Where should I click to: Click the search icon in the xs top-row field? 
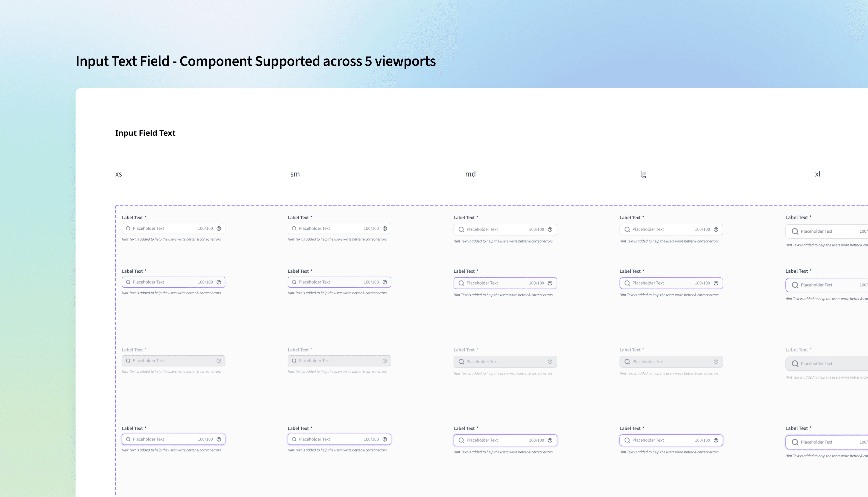click(128, 229)
